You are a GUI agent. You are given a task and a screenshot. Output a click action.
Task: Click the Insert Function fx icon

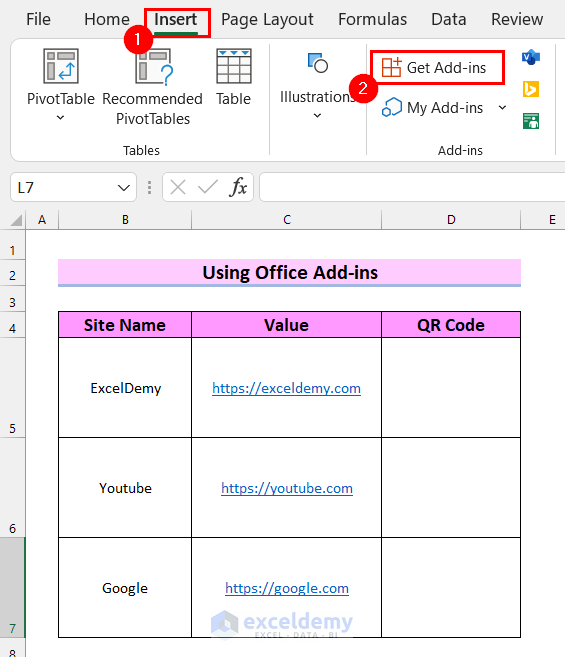[238, 187]
